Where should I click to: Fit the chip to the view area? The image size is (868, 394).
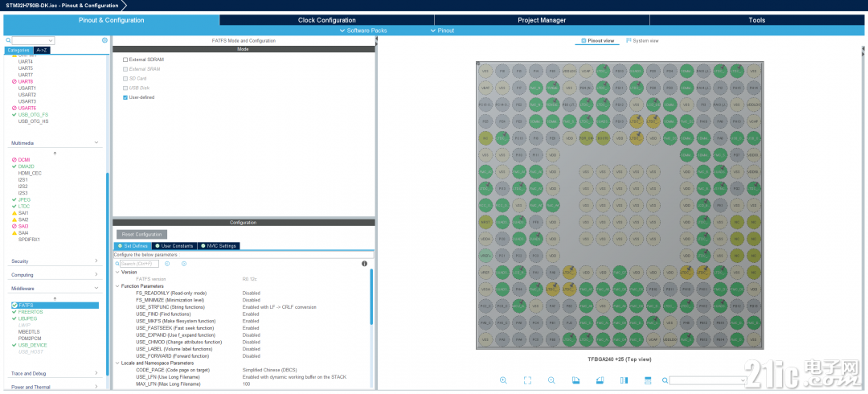point(527,380)
